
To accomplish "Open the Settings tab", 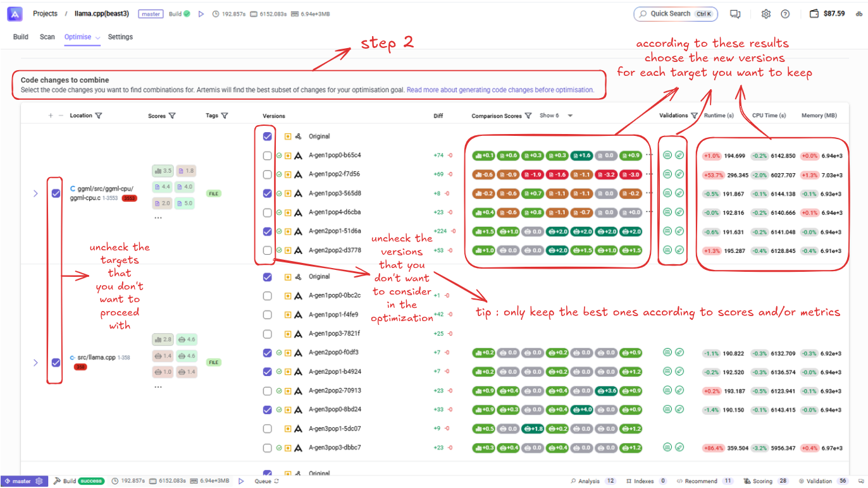I will click(x=120, y=37).
